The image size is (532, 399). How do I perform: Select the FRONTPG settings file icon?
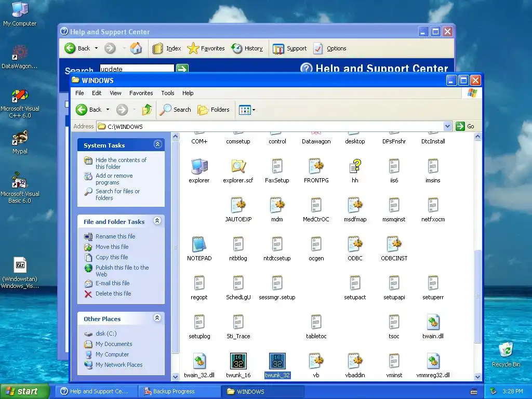coord(316,166)
